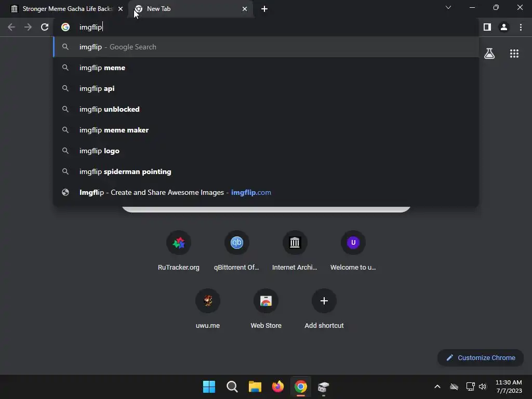Show hidden system tray icons

click(x=437, y=387)
